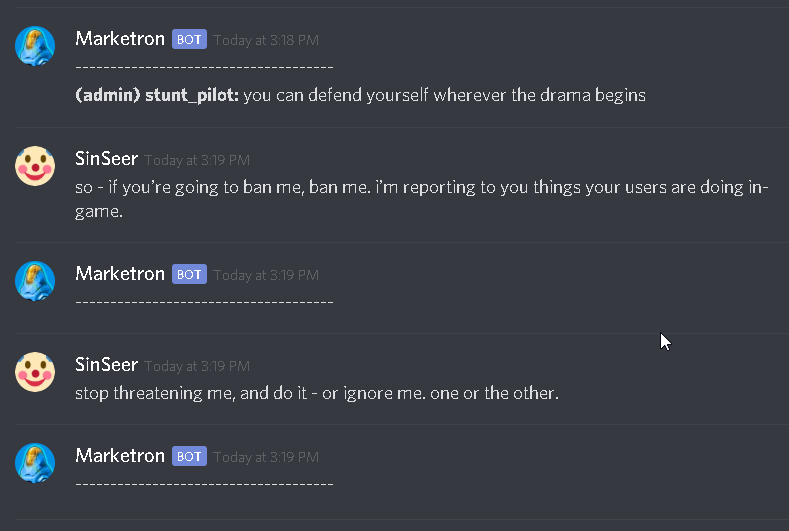Click the Marketron username in the bottom message
This screenshot has width=789, height=531.
[x=120, y=455]
